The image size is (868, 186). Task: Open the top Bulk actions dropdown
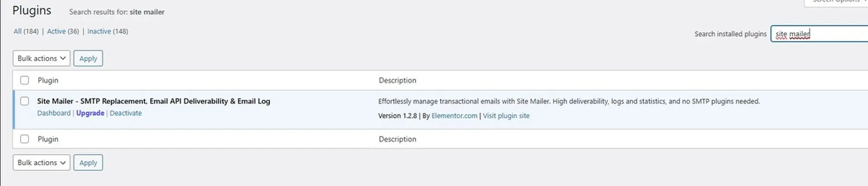(41, 58)
